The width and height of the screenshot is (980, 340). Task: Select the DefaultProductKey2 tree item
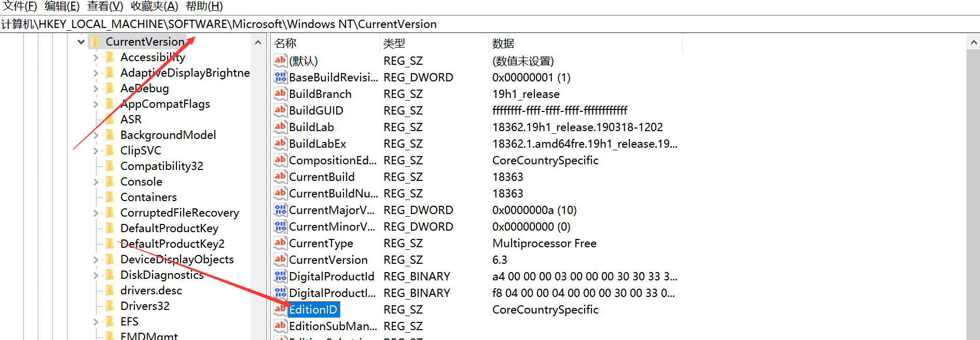172,244
